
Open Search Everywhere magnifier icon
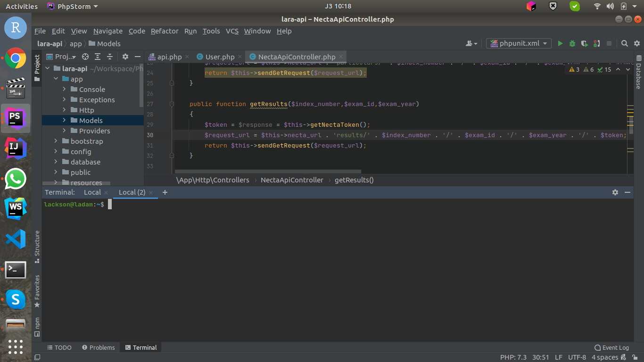point(625,43)
